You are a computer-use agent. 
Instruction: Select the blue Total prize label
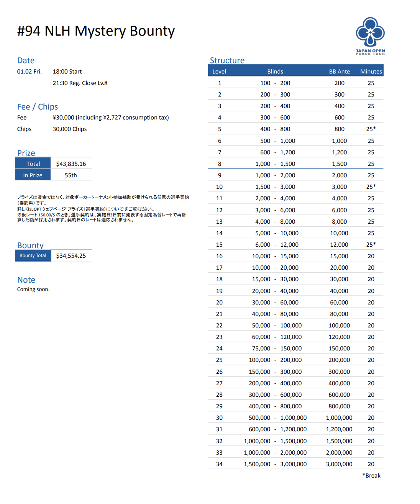(33, 164)
